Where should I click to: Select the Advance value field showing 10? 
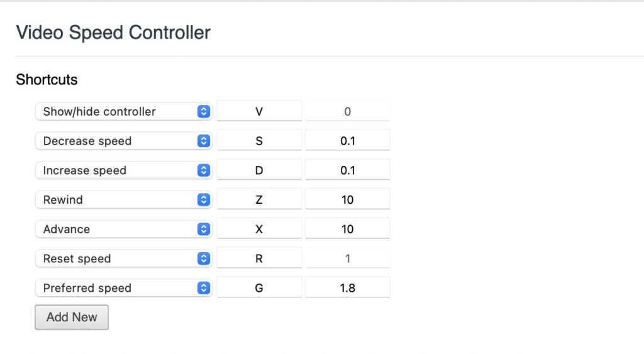point(347,229)
